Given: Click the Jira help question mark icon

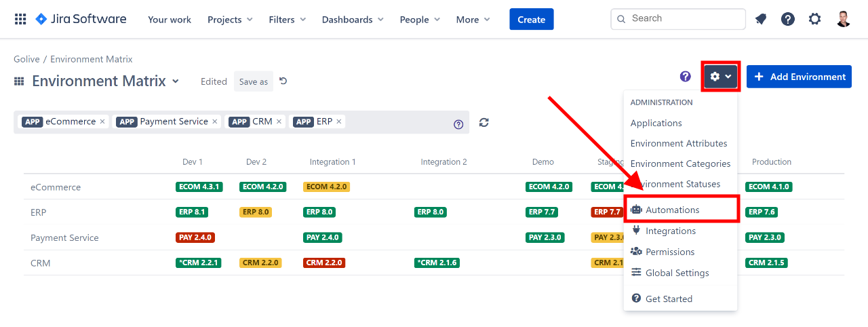Looking at the screenshot, I should [x=788, y=19].
